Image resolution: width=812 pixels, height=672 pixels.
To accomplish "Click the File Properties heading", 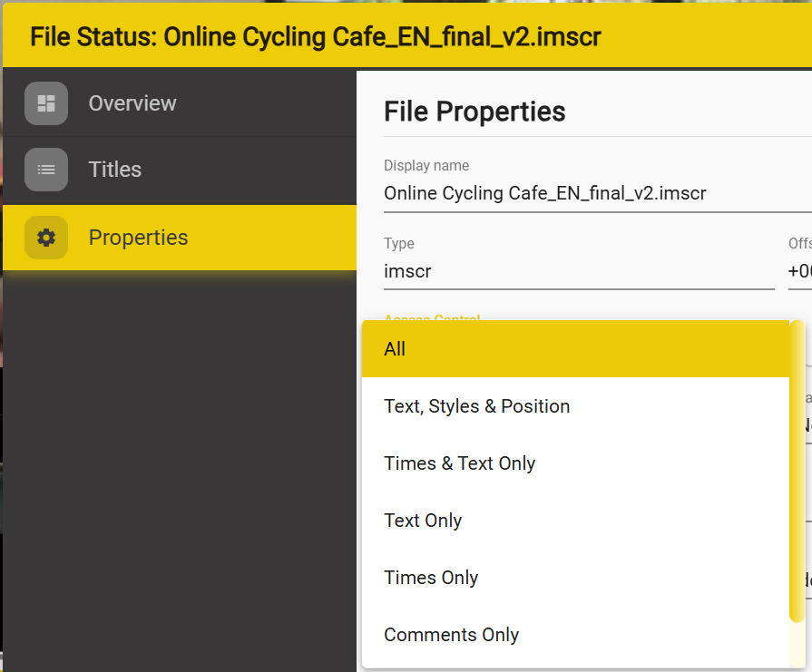I will (474, 112).
